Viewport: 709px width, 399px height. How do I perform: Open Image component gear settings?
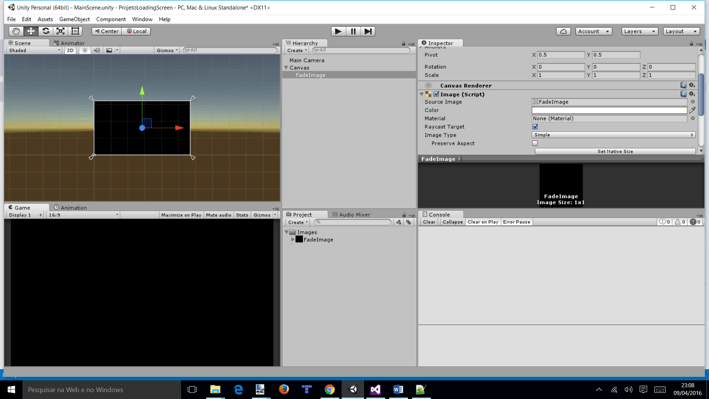tap(692, 94)
